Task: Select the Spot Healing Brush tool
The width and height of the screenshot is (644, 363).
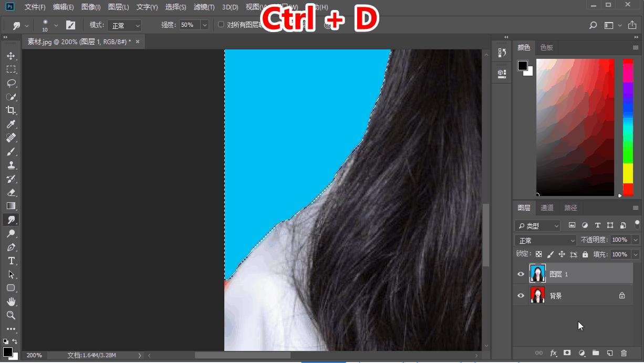Action: click(11, 138)
